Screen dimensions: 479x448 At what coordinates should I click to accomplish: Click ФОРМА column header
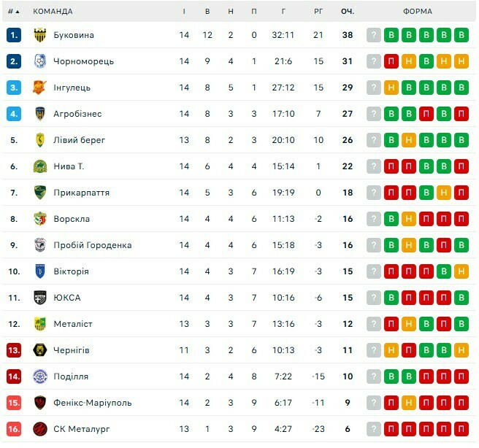click(417, 12)
